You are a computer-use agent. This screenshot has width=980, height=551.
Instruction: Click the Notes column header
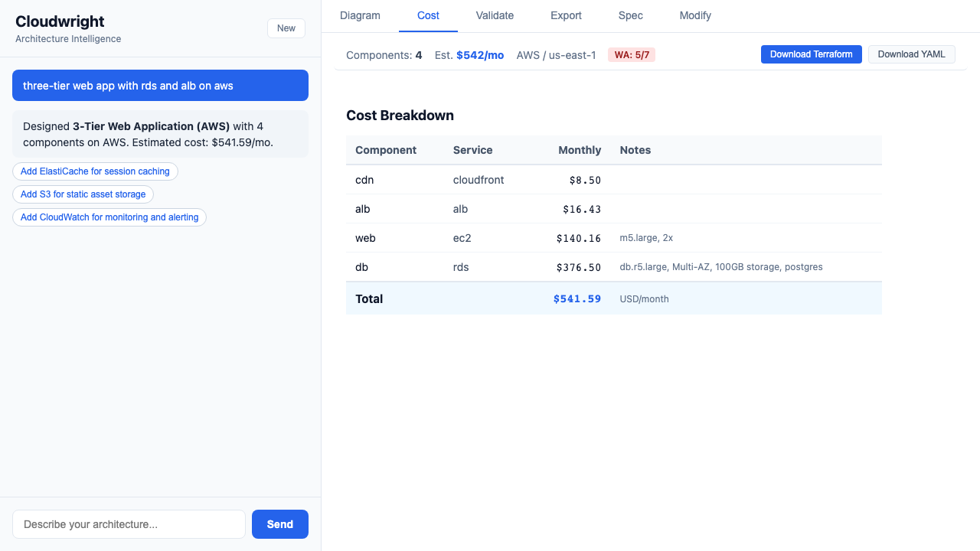tap(635, 150)
